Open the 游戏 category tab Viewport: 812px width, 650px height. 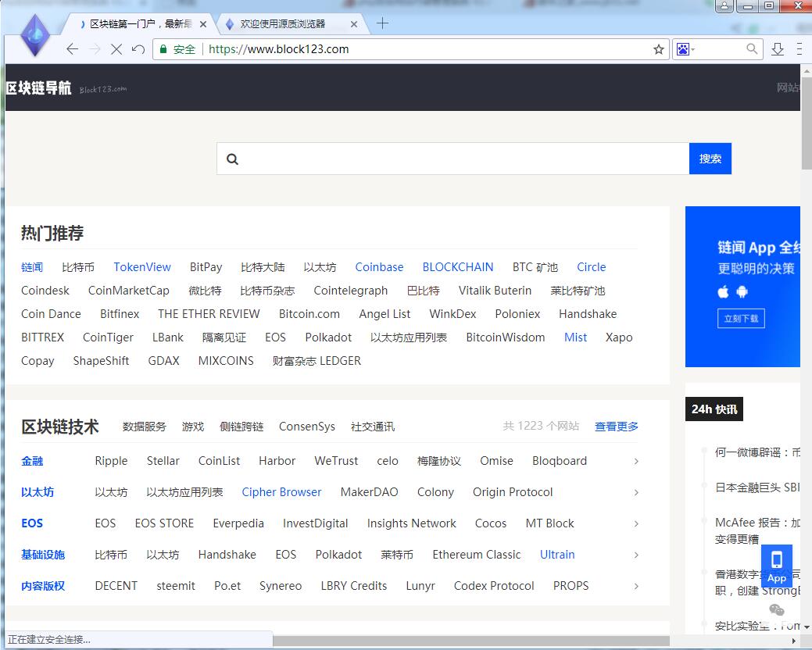pos(192,427)
